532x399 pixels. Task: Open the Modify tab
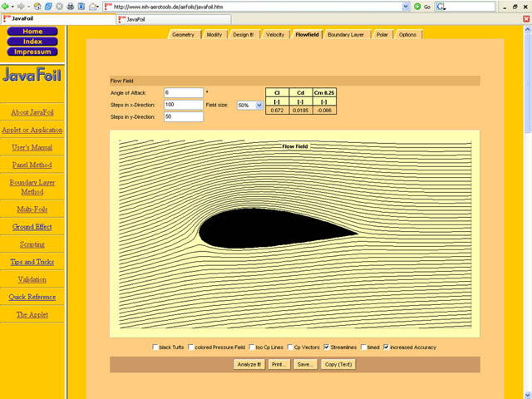pyautogui.click(x=214, y=35)
